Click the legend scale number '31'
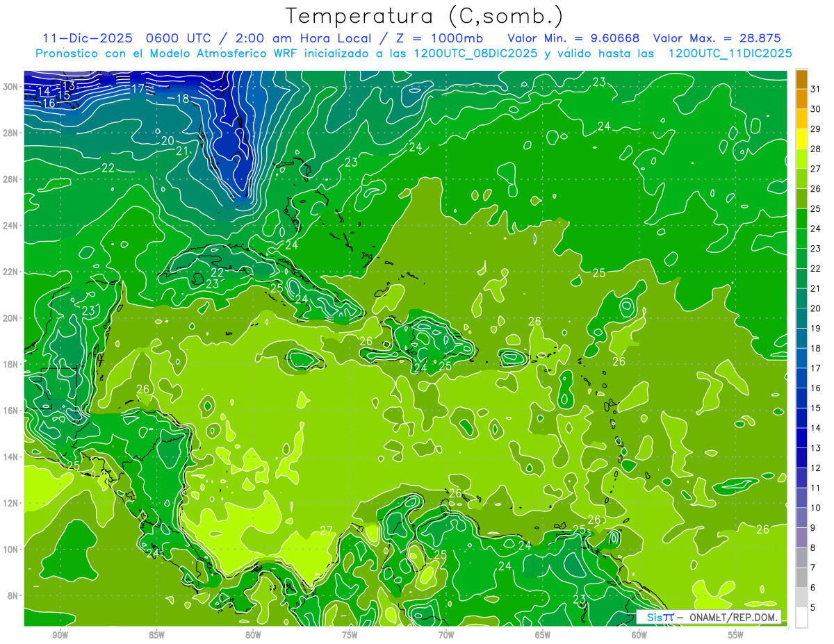The width and height of the screenshot is (834, 644). [x=816, y=89]
